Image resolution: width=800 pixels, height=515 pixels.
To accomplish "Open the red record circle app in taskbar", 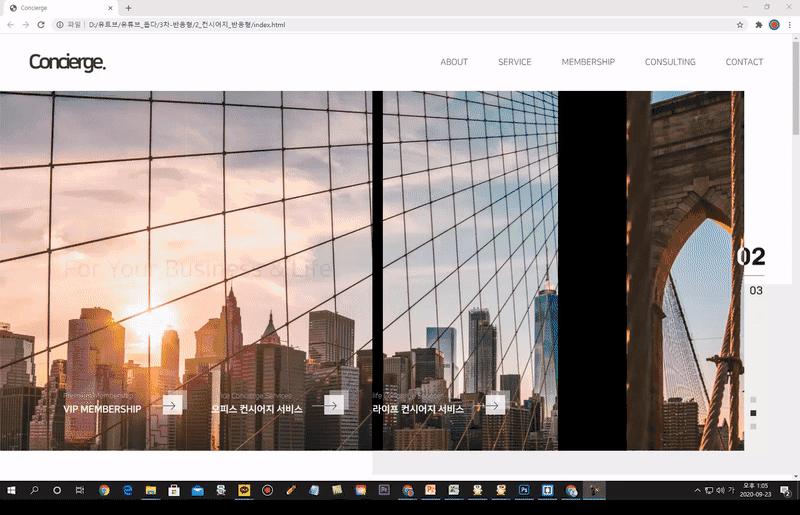I will 267,491.
